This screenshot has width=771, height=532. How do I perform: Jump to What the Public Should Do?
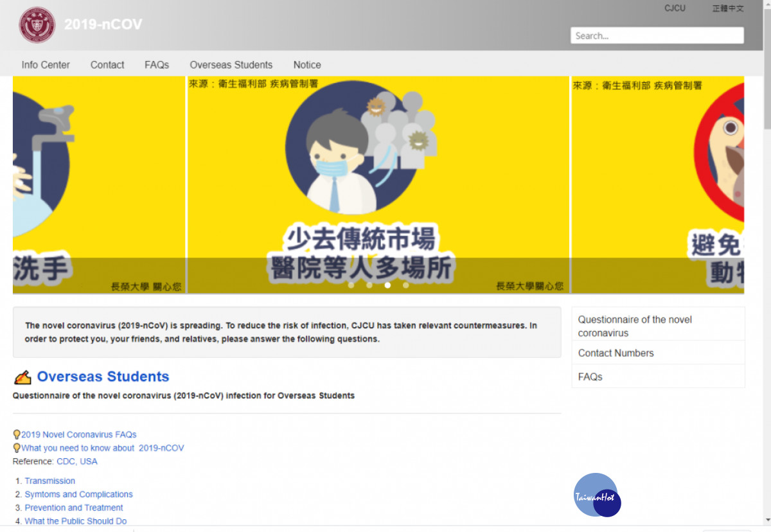point(76,521)
